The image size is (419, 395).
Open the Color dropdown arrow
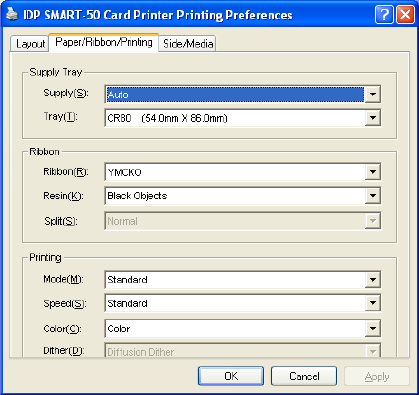pyautogui.click(x=372, y=329)
